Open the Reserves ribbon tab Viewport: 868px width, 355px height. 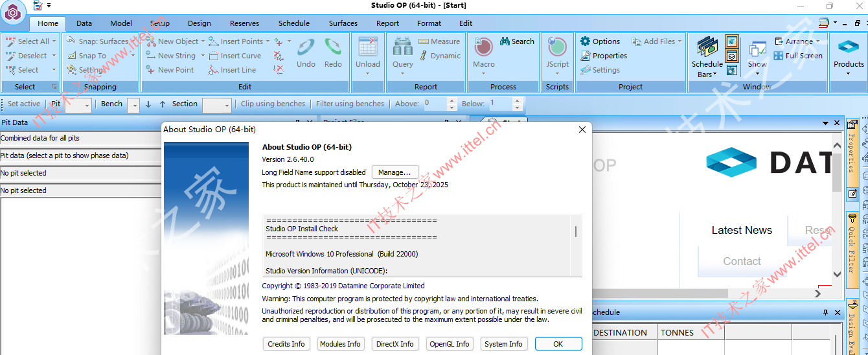click(244, 23)
